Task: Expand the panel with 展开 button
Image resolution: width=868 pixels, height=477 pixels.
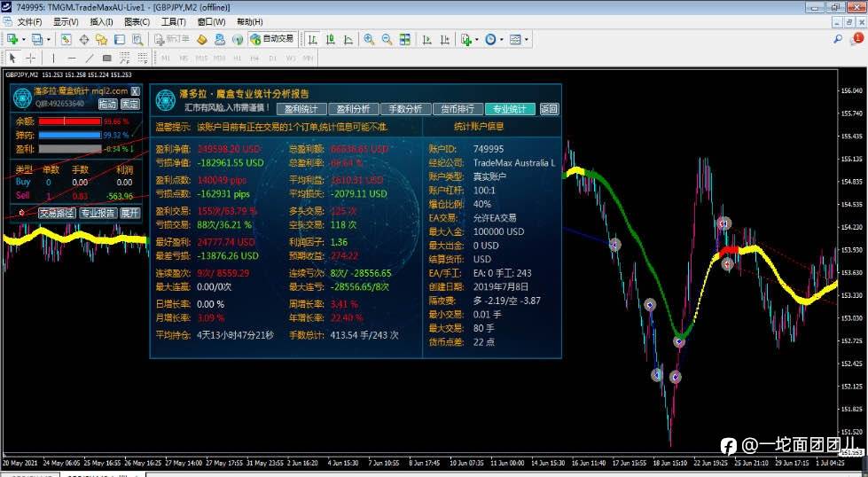Action: tap(130, 213)
